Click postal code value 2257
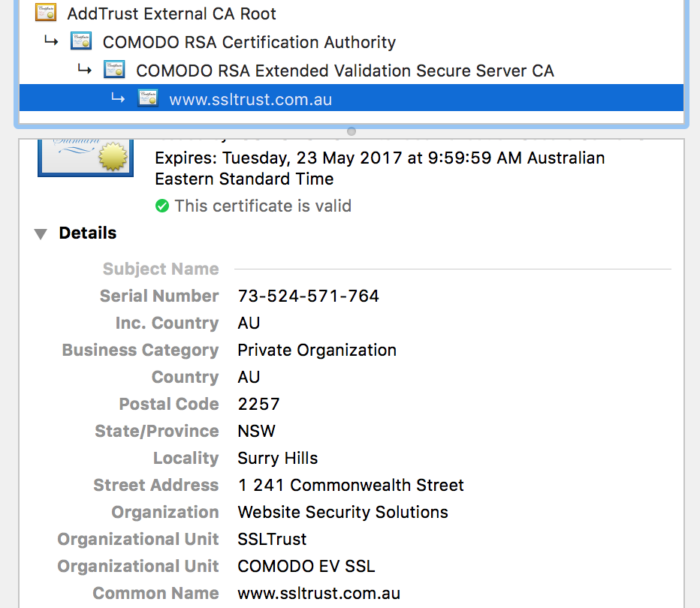700x608 pixels. tap(258, 404)
